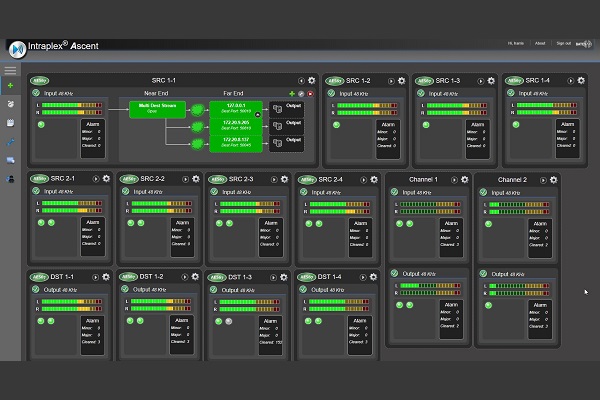
Task: Open the Output Alarm panel in Channel 1
Action: pos(451,319)
